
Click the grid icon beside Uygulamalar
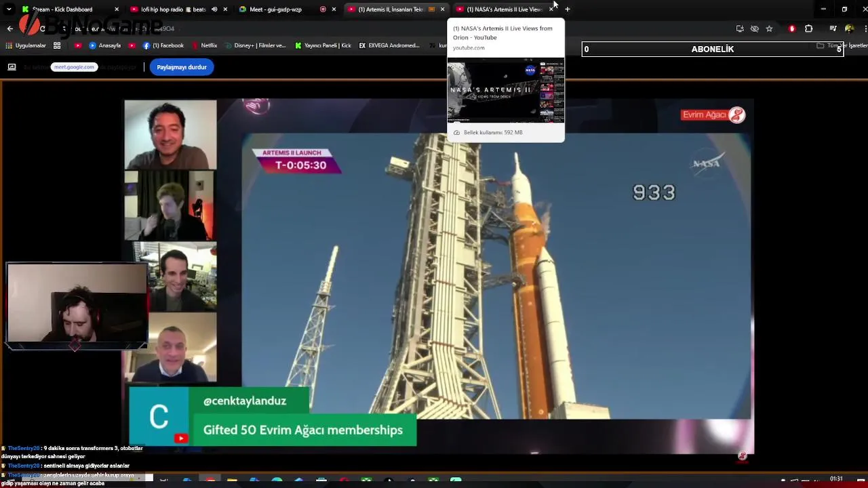coord(57,45)
